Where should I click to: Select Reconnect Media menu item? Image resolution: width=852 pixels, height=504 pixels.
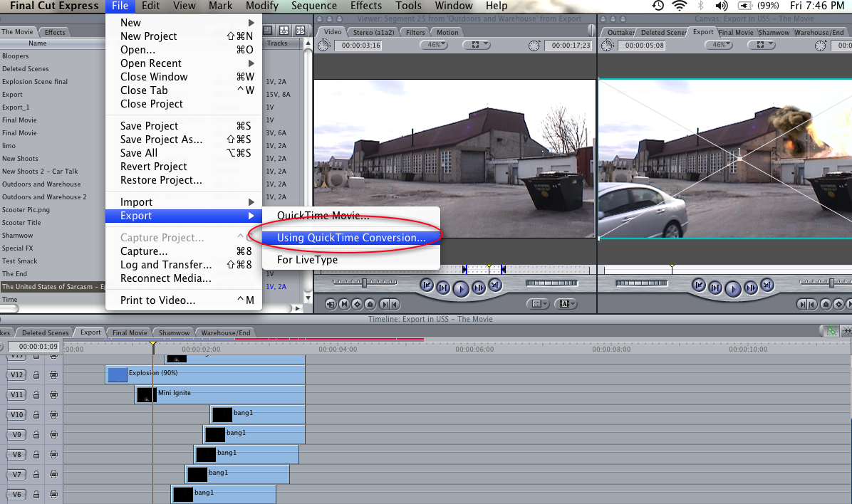coord(184,278)
